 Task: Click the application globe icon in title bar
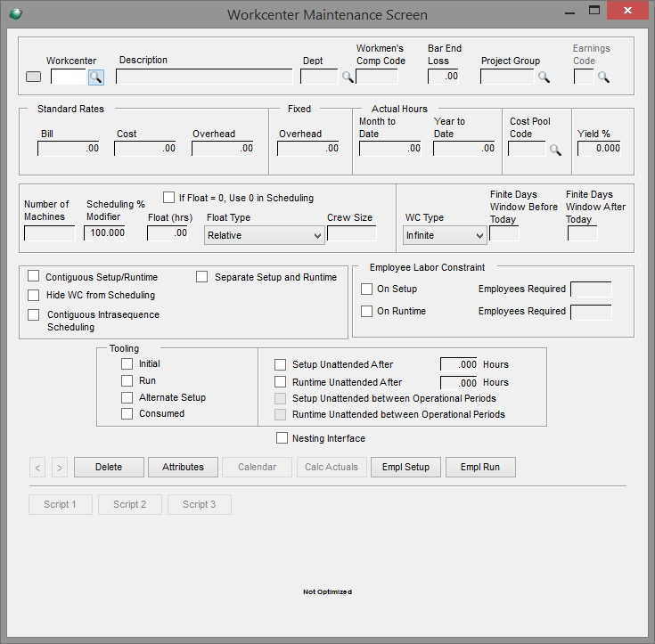[16, 14]
